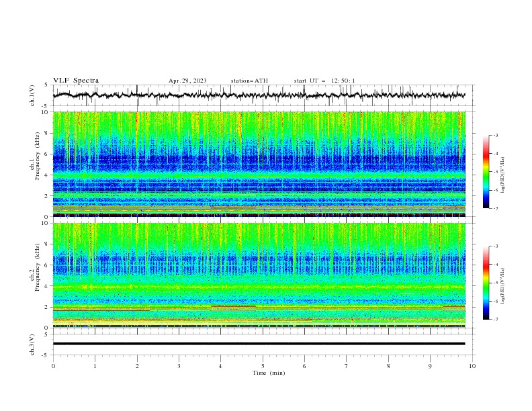Click the time axis tick label '5'

click(x=263, y=366)
